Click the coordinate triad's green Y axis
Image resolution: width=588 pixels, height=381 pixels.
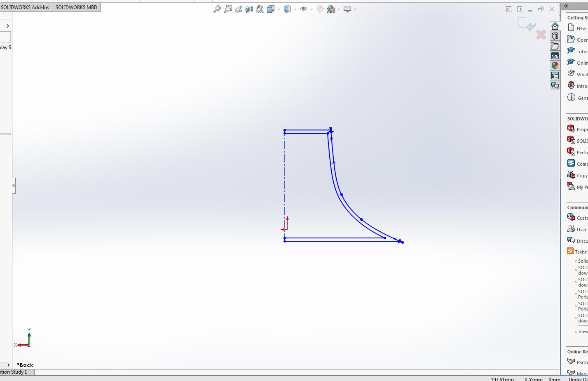coord(29,337)
